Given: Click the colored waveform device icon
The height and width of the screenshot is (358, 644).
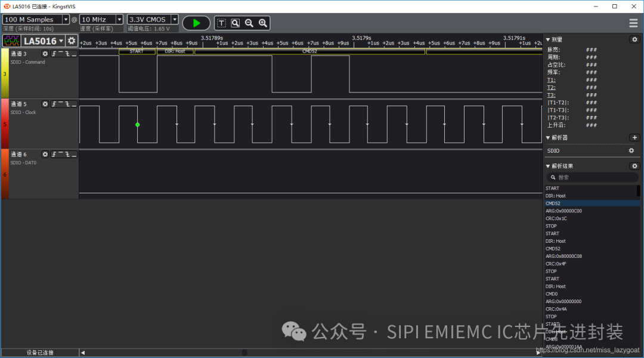Looking at the screenshot, I should (11, 41).
